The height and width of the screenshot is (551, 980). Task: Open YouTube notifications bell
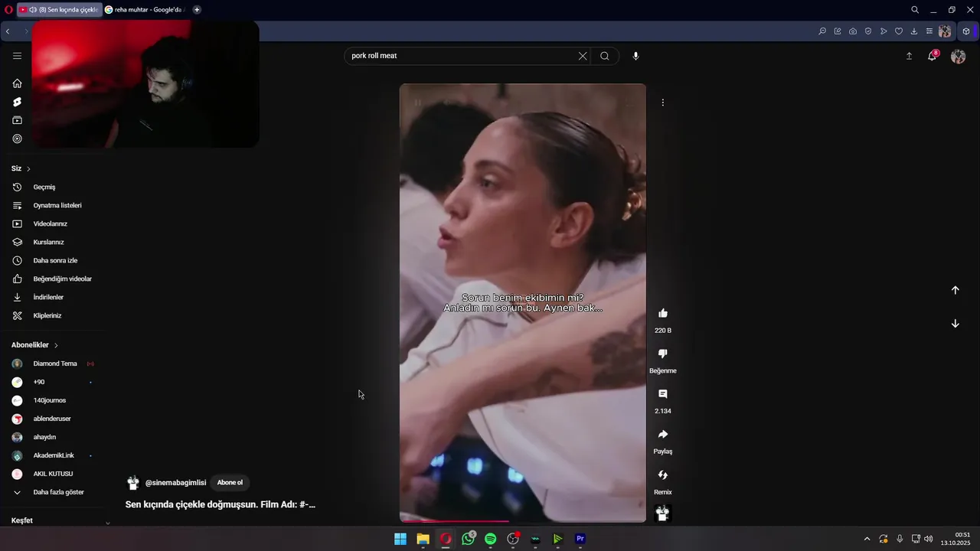[932, 56]
